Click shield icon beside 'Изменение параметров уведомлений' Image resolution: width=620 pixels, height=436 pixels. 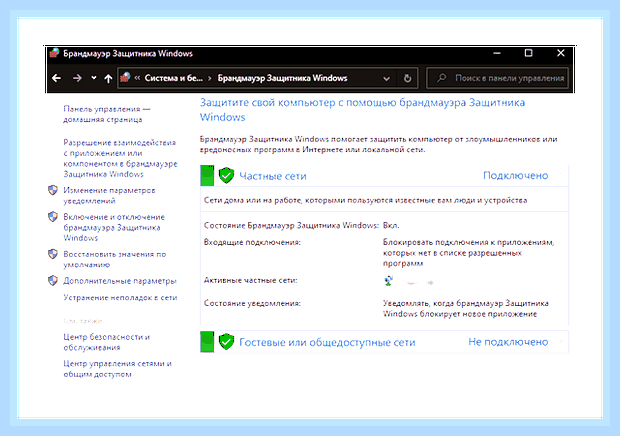tap(53, 190)
